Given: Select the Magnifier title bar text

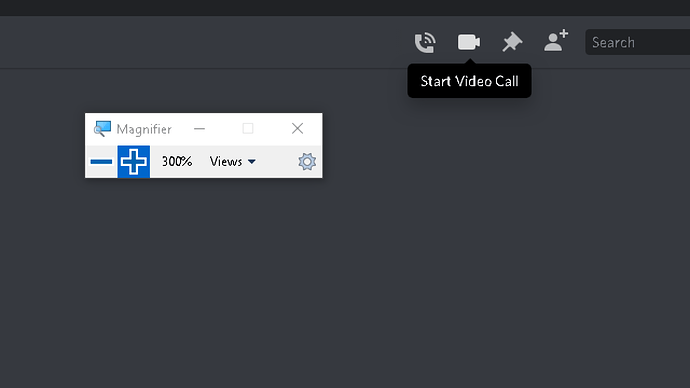Looking at the screenshot, I should point(144,129).
